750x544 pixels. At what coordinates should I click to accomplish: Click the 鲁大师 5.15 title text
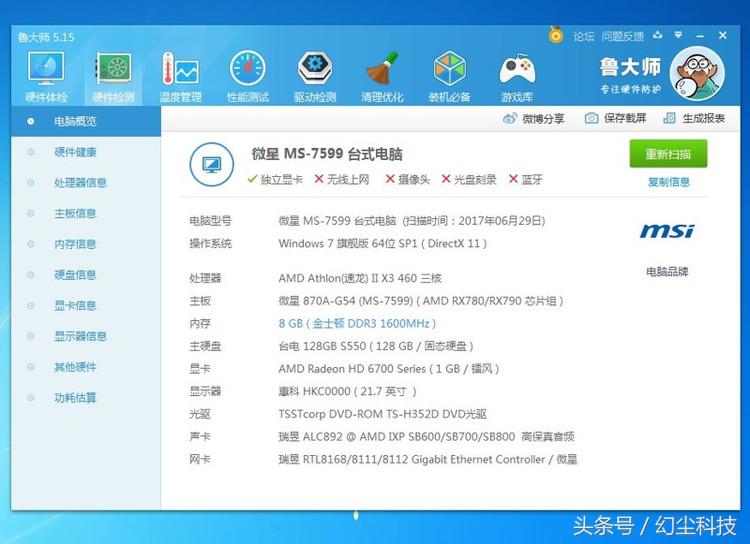tap(46, 37)
